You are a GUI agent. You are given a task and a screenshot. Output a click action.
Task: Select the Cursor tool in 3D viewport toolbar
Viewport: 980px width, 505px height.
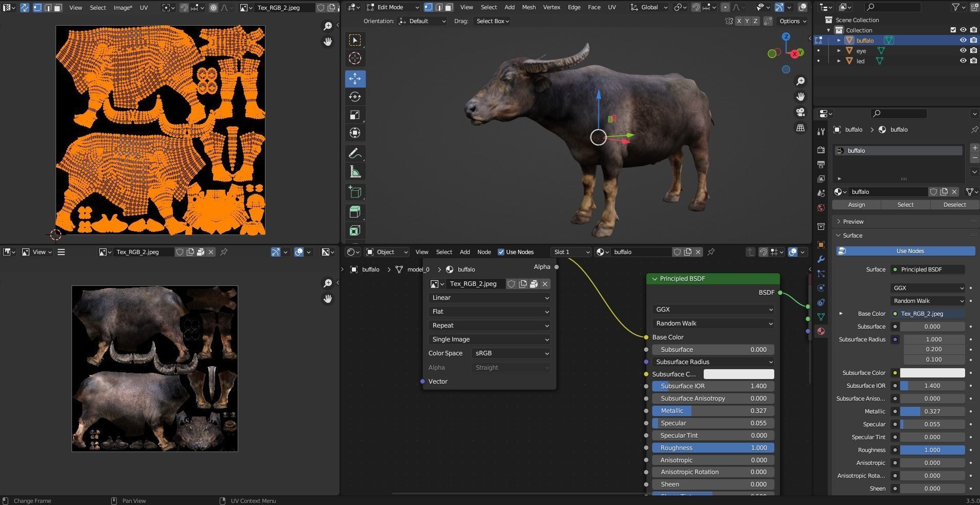point(355,58)
